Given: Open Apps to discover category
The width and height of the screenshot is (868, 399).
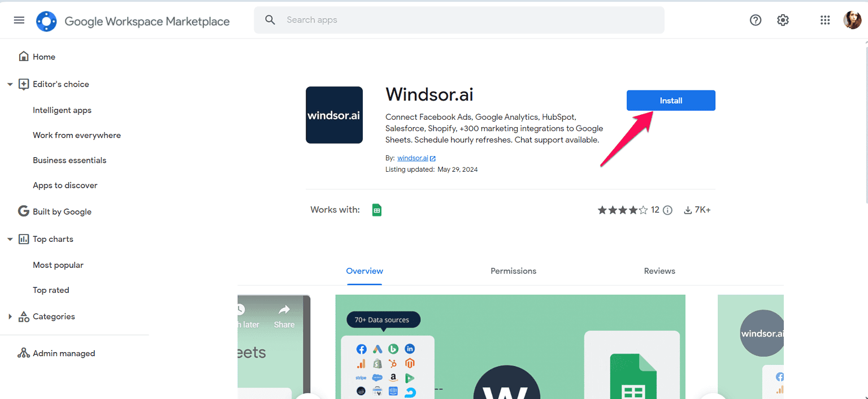Looking at the screenshot, I should tap(65, 185).
